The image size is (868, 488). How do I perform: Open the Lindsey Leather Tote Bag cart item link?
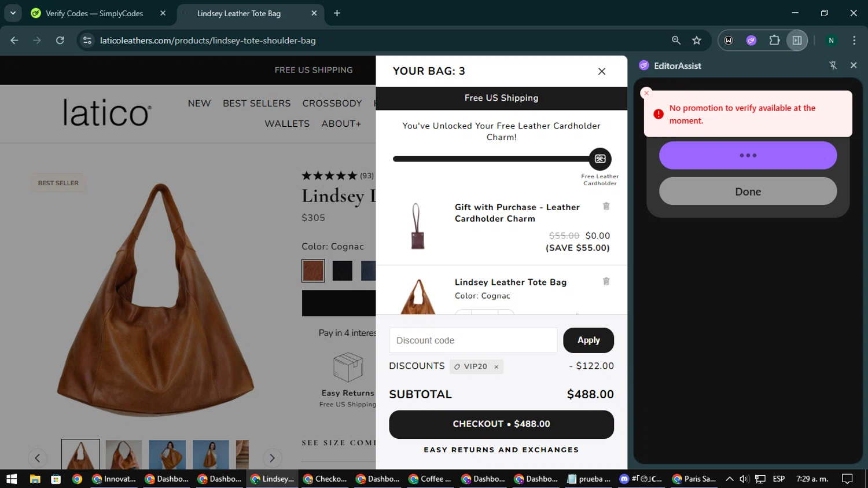pyautogui.click(x=510, y=282)
